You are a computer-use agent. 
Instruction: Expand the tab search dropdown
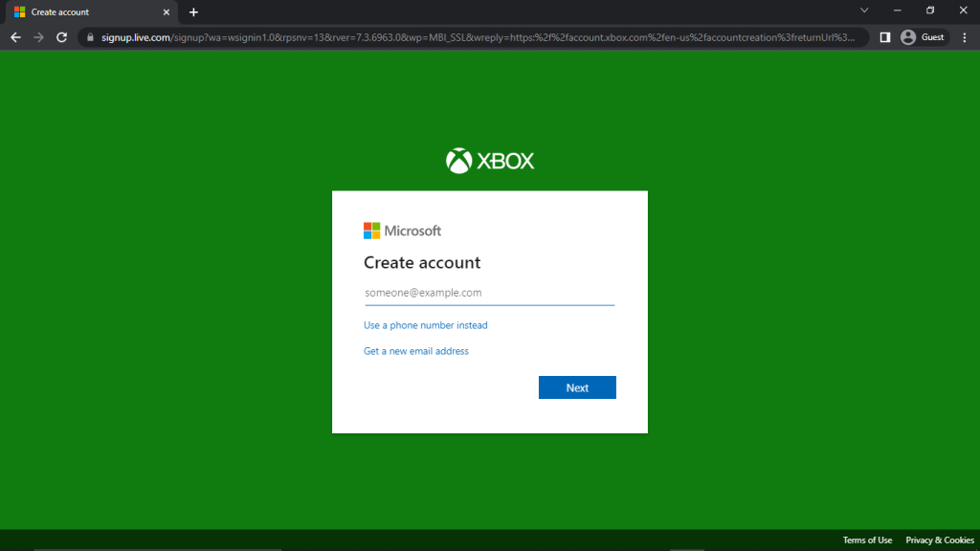click(x=864, y=11)
